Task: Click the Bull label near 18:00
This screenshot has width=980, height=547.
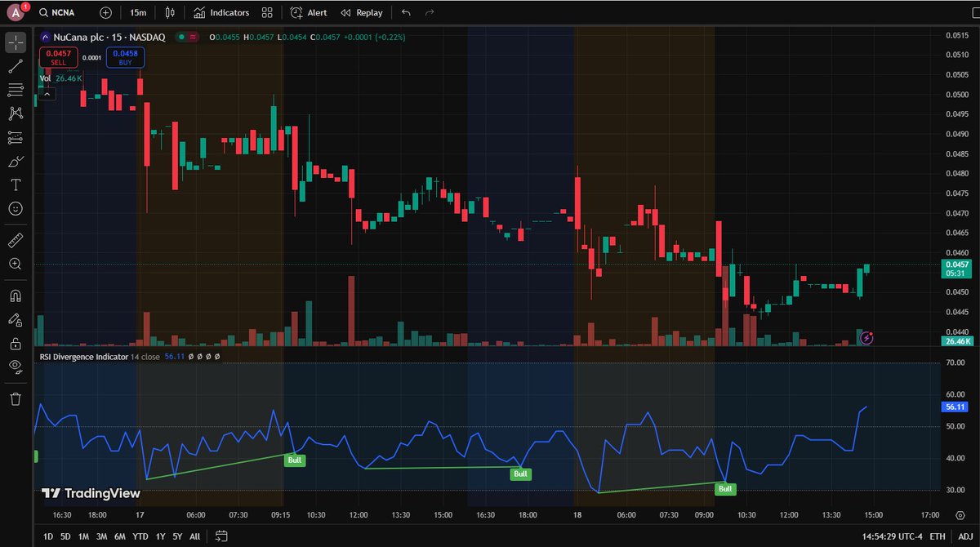Action: coord(521,474)
